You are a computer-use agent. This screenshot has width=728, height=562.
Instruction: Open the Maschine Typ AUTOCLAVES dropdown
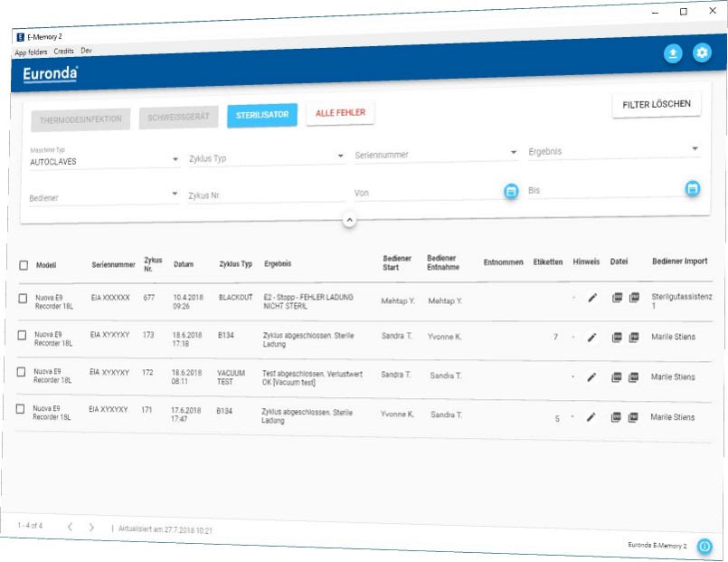tap(105, 158)
